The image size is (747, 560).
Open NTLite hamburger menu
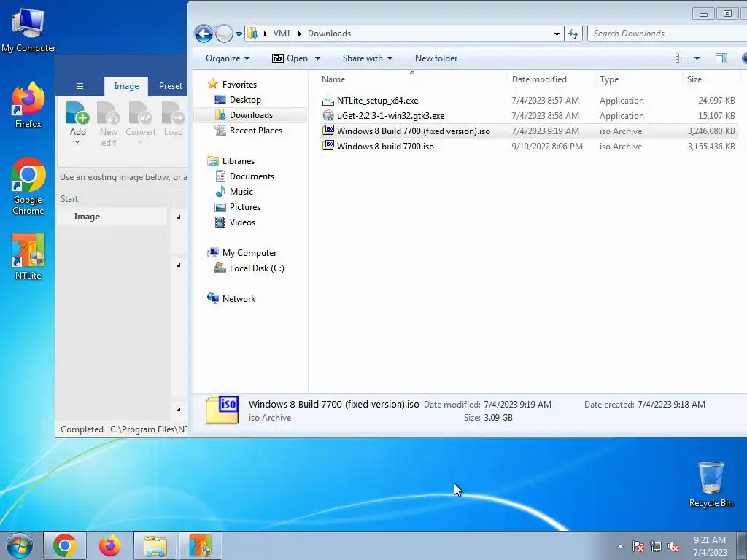80,86
